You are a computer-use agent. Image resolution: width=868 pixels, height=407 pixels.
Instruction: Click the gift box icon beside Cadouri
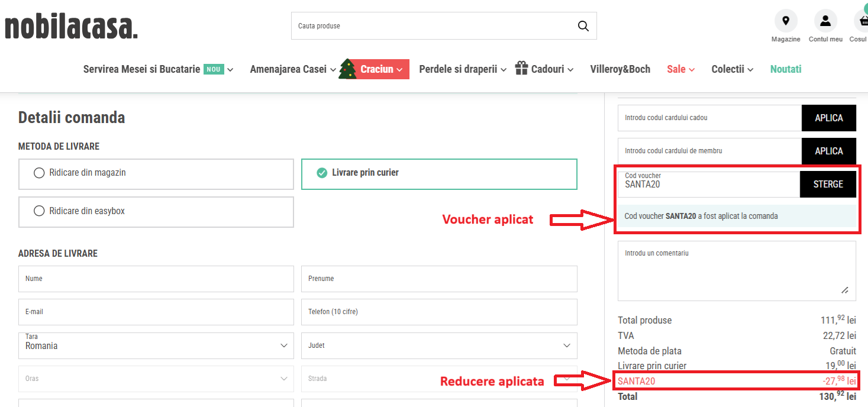[x=521, y=68]
